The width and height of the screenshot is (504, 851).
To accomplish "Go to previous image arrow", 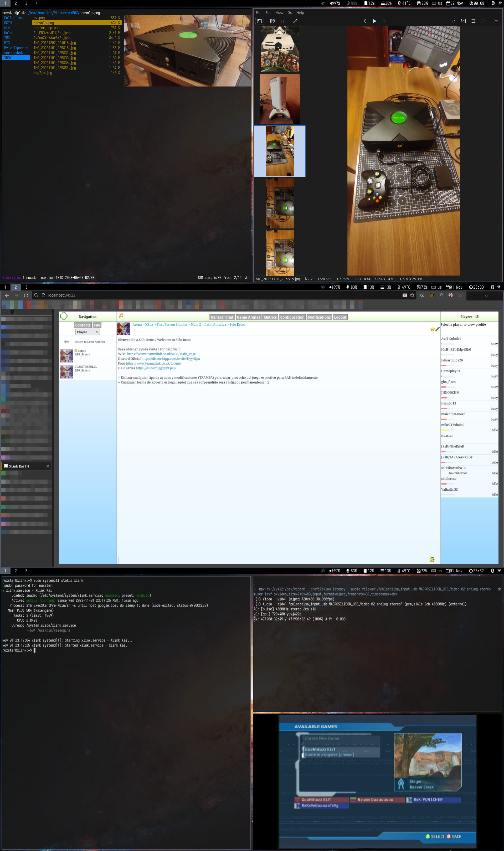I will click(365, 21).
